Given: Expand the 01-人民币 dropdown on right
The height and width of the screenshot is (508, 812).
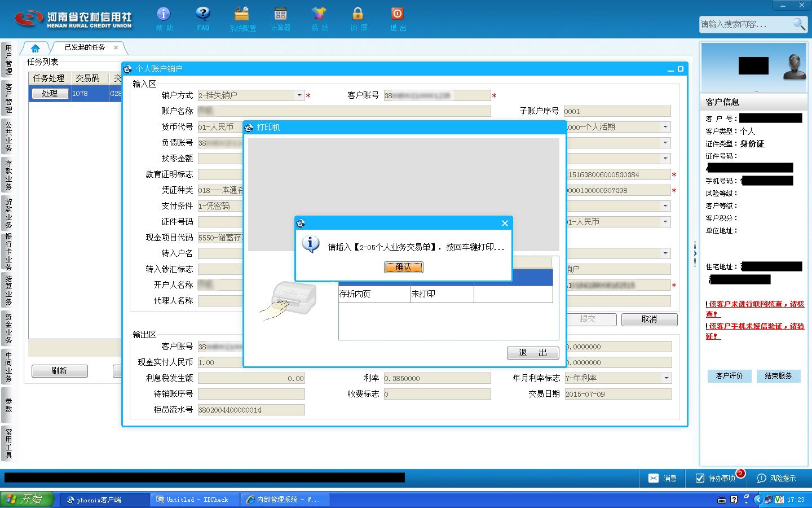Looking at the screenshot, I should [x=666, y=222].
